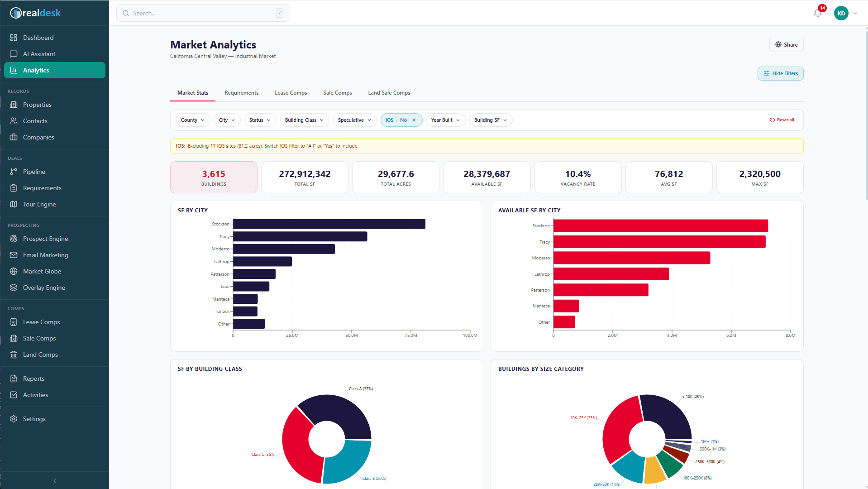Open the Requirements clipboard icon in sidebar
The width and height of the screenshot is (868, 489).
pyautogui.click(x=14, y=188)
